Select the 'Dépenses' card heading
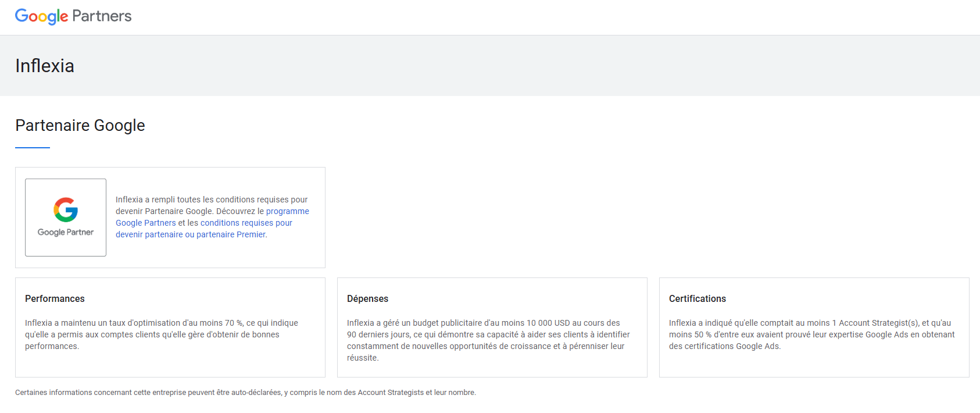The width and height of the screenshot is (980, 413). click(367, 298)
